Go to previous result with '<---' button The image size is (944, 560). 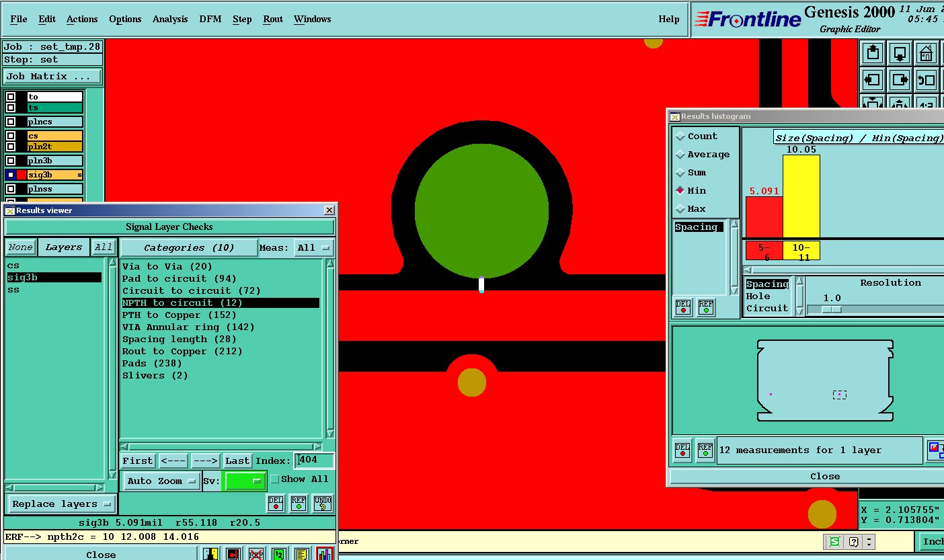[x=173, y=461]
